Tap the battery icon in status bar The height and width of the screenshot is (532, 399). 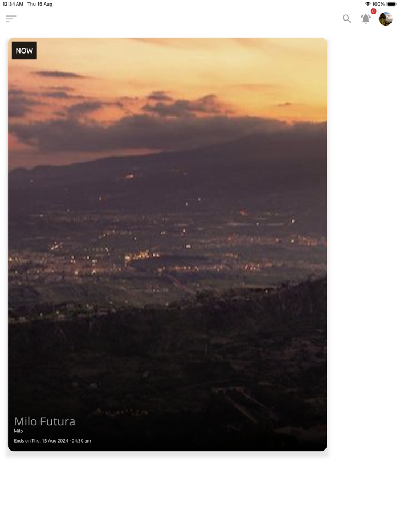pos(391,4)
